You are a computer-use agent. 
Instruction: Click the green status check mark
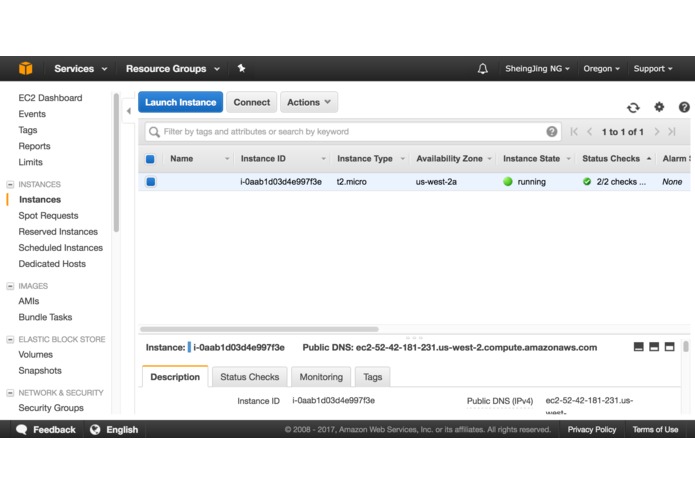click(x=587, y=182)
